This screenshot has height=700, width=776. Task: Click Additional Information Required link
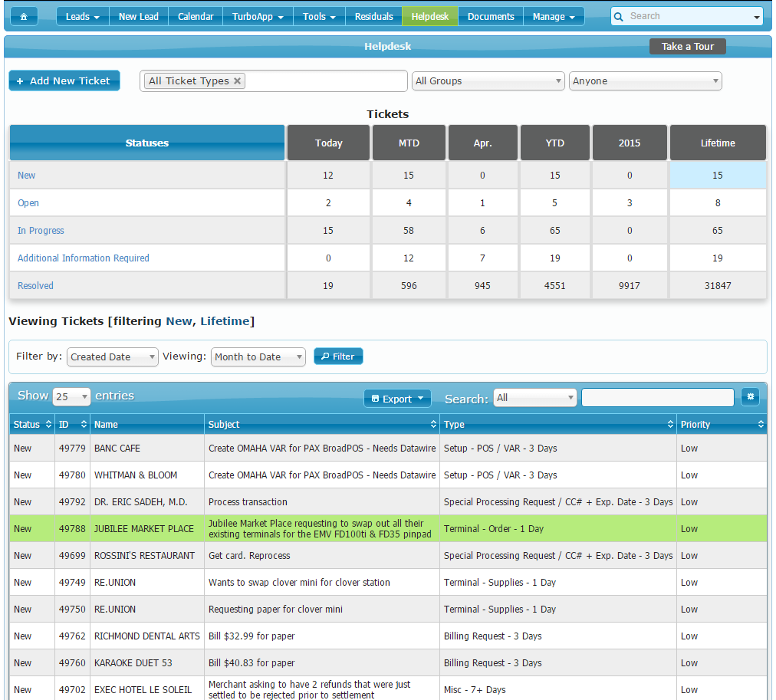(83, 258)
